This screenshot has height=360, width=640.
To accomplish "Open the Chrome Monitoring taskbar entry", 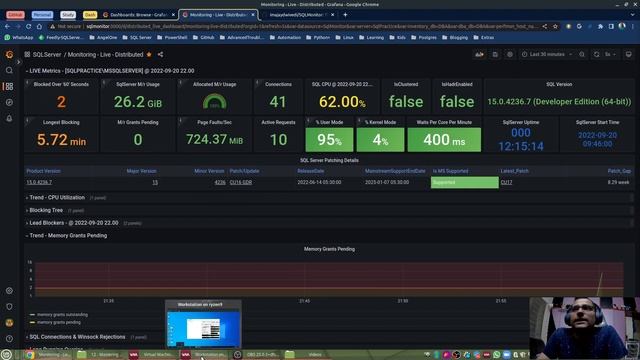I will tap(48, 354).
